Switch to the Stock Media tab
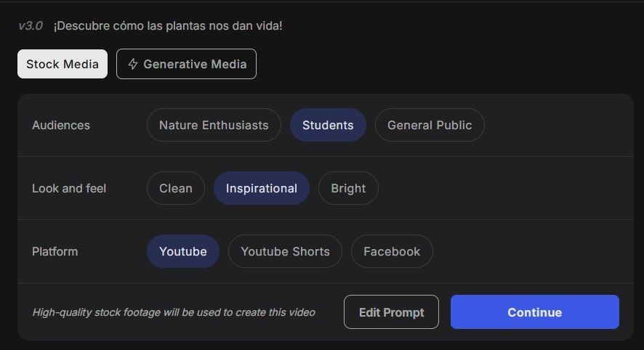Screen dimensions: 644x350 pyautogui.click(x=63, y=64)
